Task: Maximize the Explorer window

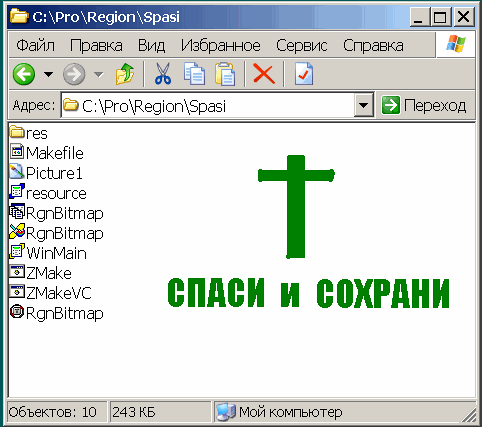Action: pyautogui.click(x=440, y=17)
